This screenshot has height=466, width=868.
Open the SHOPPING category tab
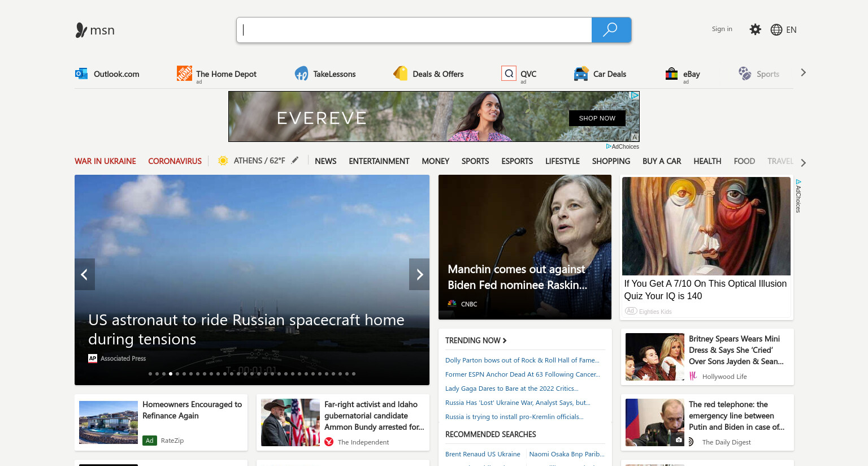[611, 161]
